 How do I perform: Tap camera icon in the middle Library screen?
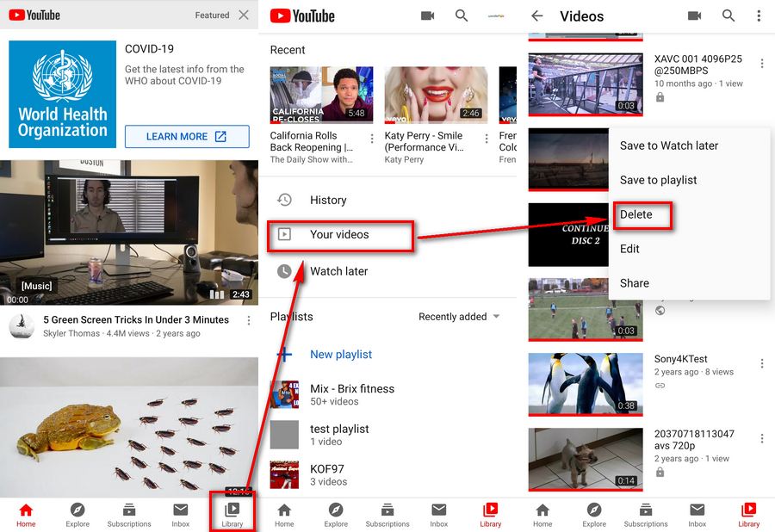[x=427, y=15]
